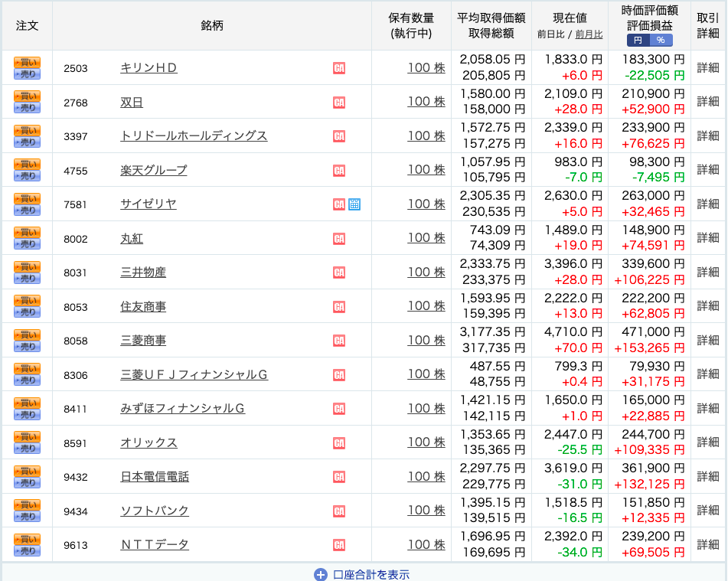Image resolution: width=728 pixels, height=581 pixels.
Task: Open the 日本電信電話 stock link
Action: coord(155,476)
